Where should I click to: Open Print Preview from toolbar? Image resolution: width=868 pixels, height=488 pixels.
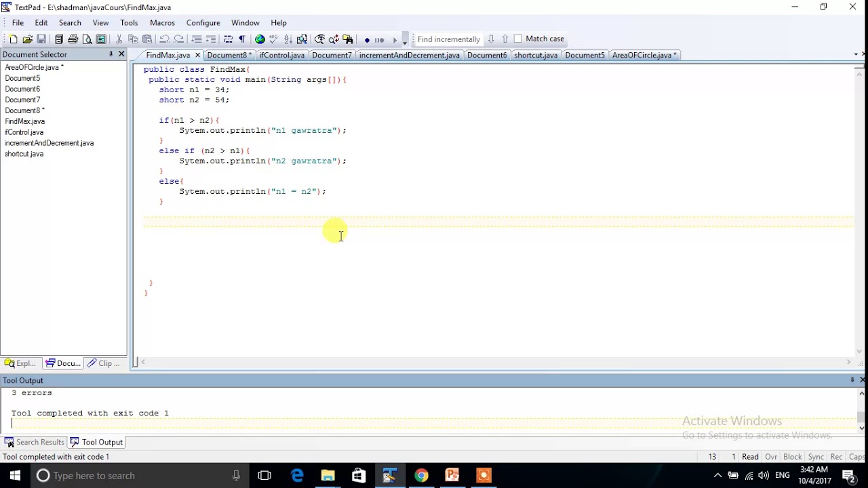tap(87, 39)
